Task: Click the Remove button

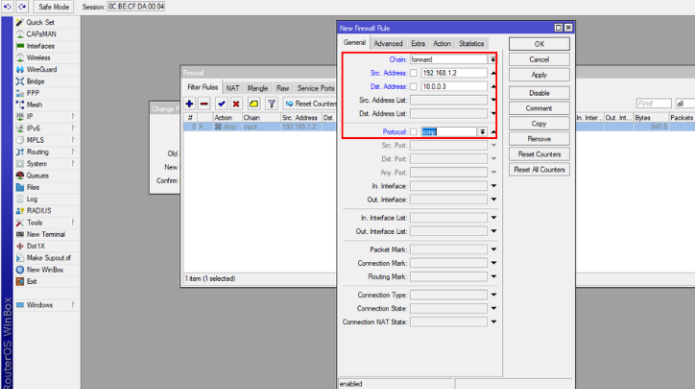Action: 539,139
